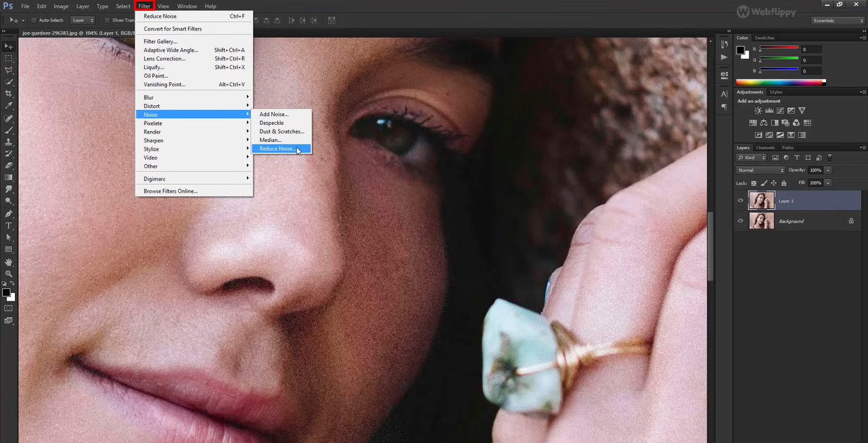
Task: Select the Clone Stamp tool
Action: point(8,142)
